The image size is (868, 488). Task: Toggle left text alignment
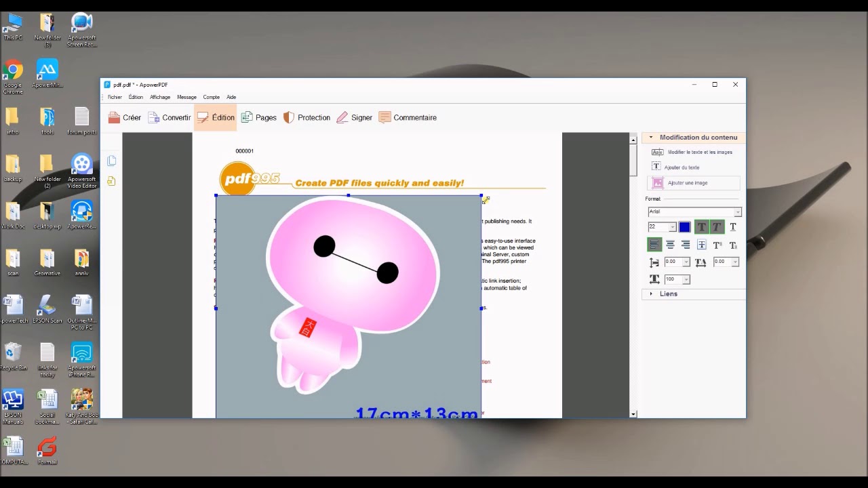point(654,245)
